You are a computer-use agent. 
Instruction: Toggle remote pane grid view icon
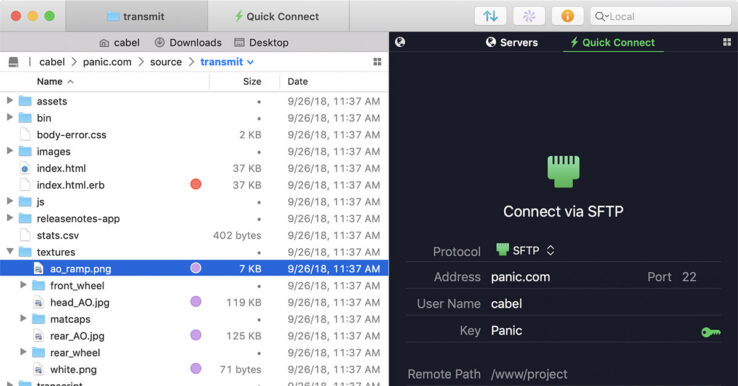[727, 42]
